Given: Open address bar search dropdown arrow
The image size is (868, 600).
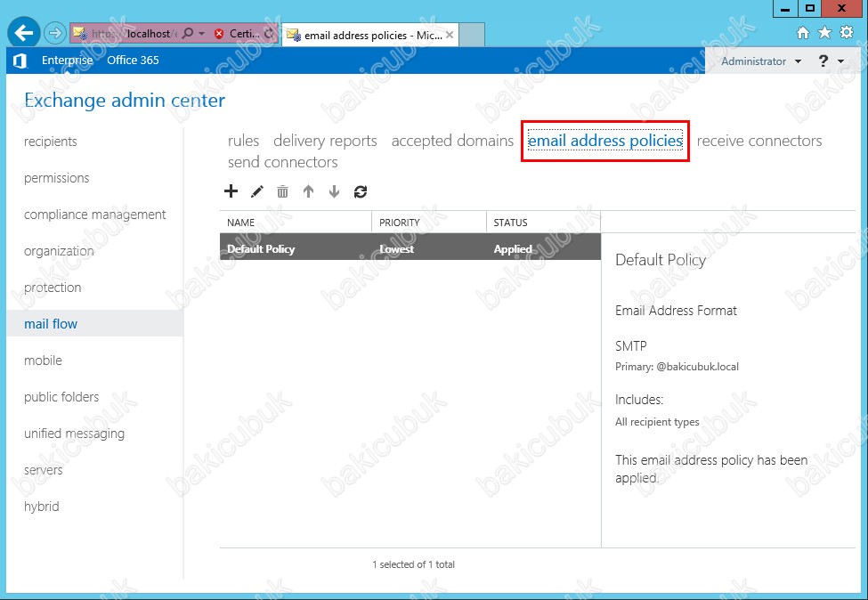Looking at the screenshot, I should click(201, 34).
